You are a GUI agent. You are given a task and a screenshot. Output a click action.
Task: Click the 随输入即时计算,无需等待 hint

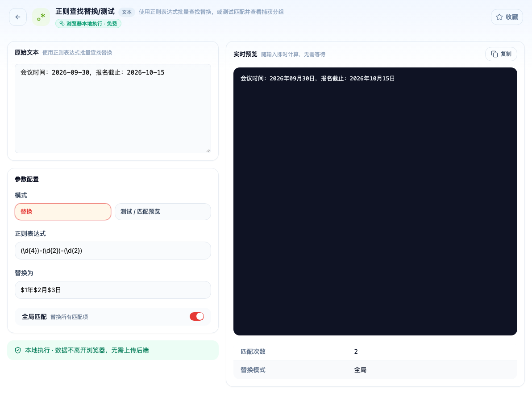pyautogui.click(x=293, y=54)
